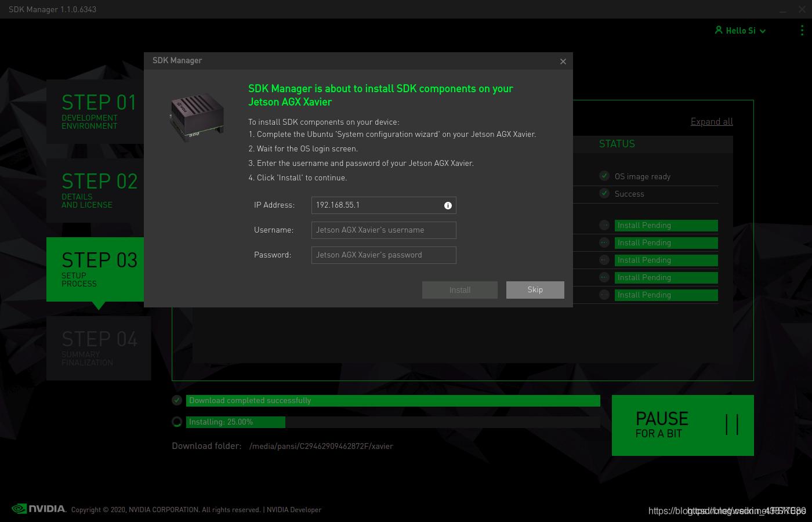
Task: Click the last Install Pending status icon
Action: [604, 295]
